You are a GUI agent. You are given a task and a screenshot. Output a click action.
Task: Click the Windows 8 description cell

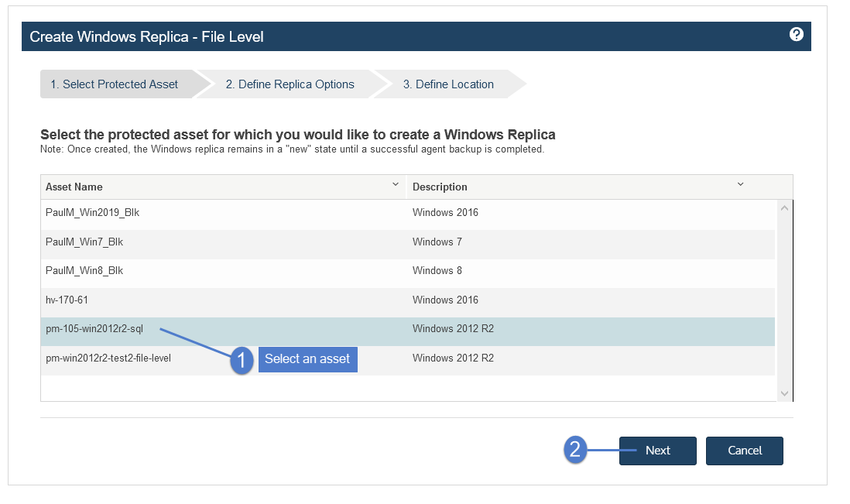(437, 270)
